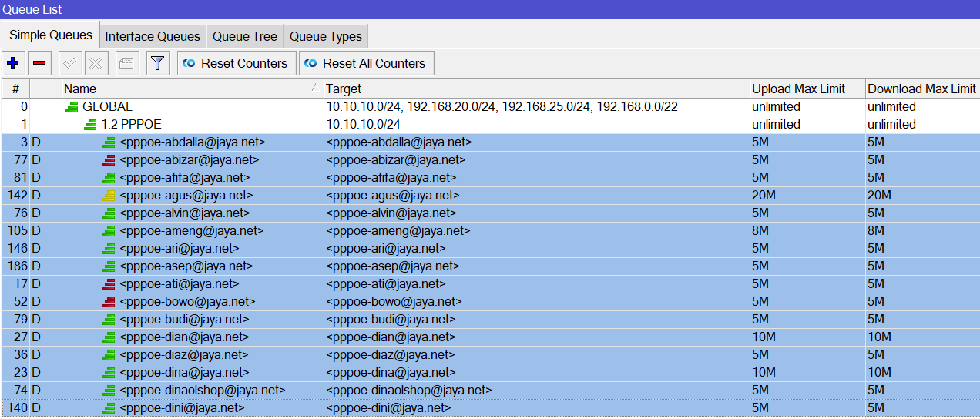This screenshot has width=980, height=419.
Task: Select the red pppoe-abizar queue icon
Action: coord(109,160)
